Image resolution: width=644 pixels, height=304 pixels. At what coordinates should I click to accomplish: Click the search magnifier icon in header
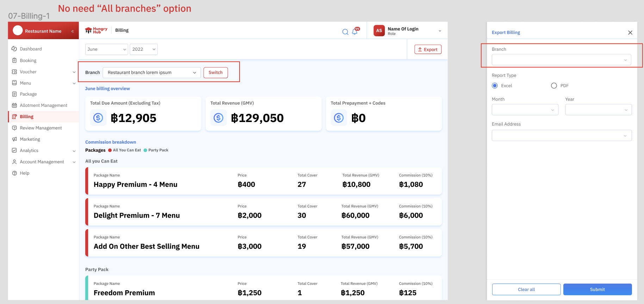point(345,32)
